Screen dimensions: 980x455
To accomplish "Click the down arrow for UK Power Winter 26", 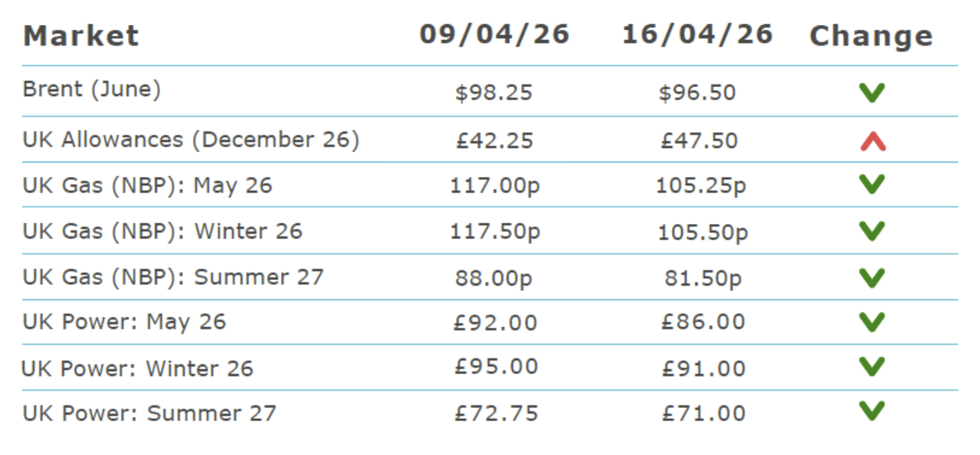I will (872, 366).
